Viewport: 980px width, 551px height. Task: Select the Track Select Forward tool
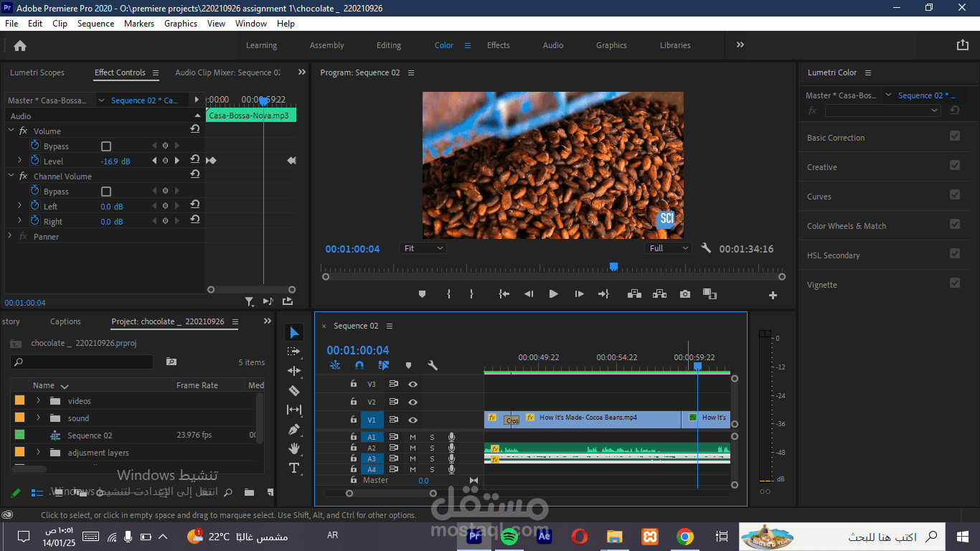point(294,352)
